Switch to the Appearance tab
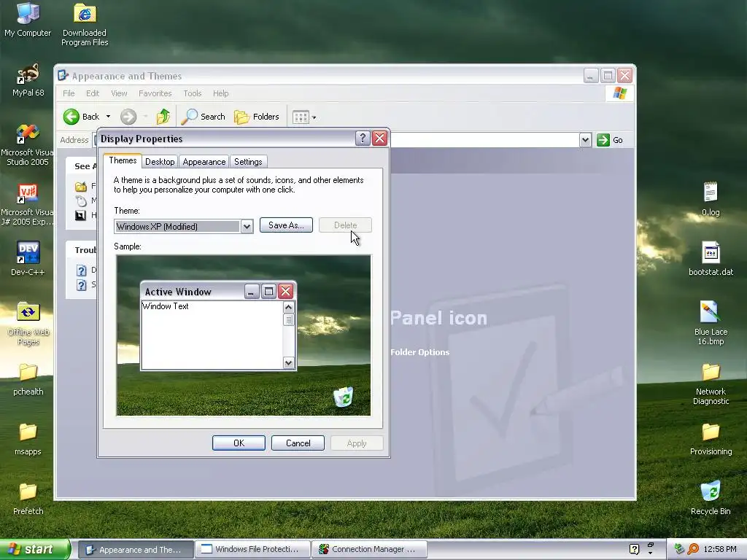 point(204,162)
